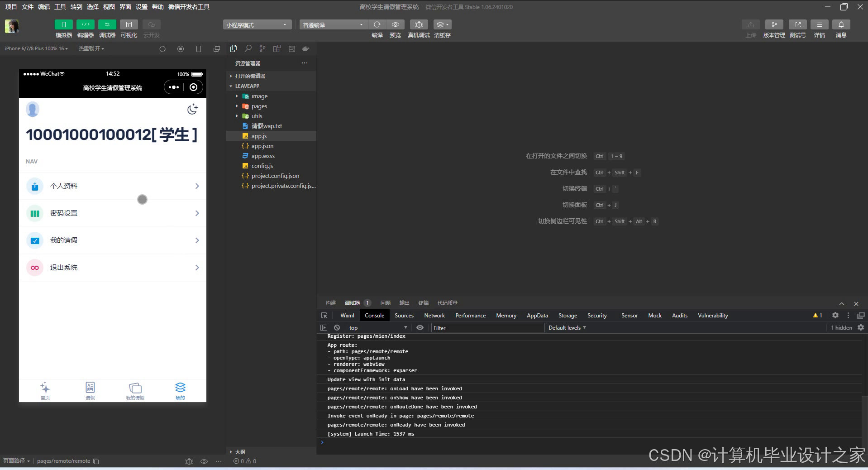The width and height of the screenshot is (868, 470).
Task: Open DevTools settings gear beside warning count
Action: 835,316
